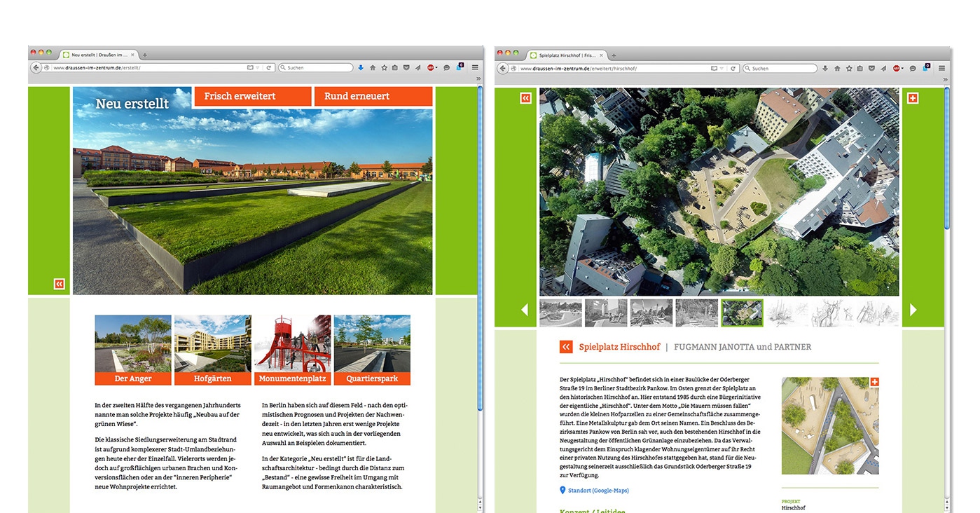
Task: Select the Neu erstellt tab
Action: point(132,104)
